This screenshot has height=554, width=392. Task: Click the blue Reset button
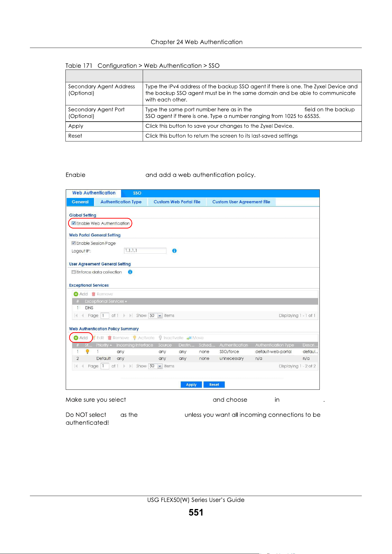point(214,384)
